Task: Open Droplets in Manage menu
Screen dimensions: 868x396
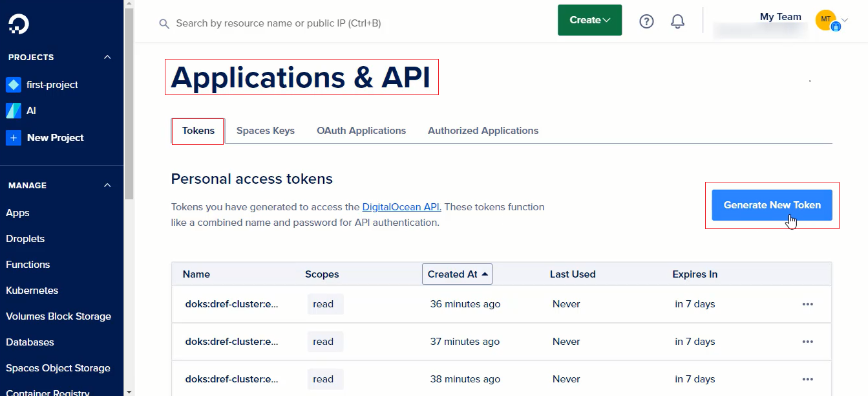Action: click(x=25, y=239)
